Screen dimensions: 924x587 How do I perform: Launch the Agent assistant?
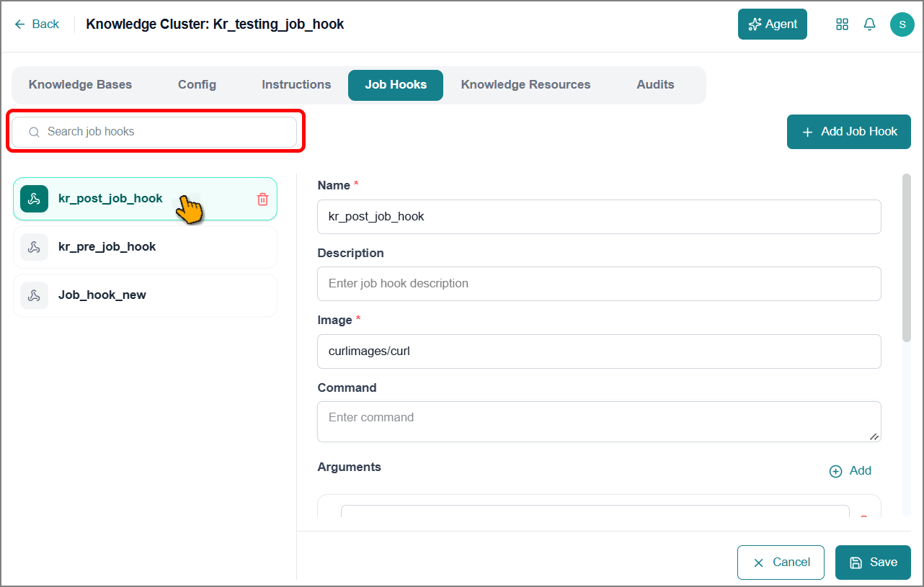tap(773, 24)
